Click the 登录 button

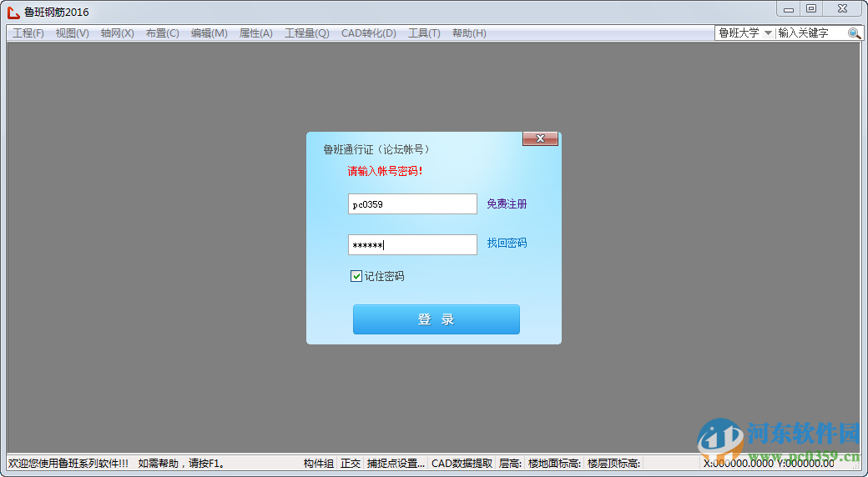437,319
